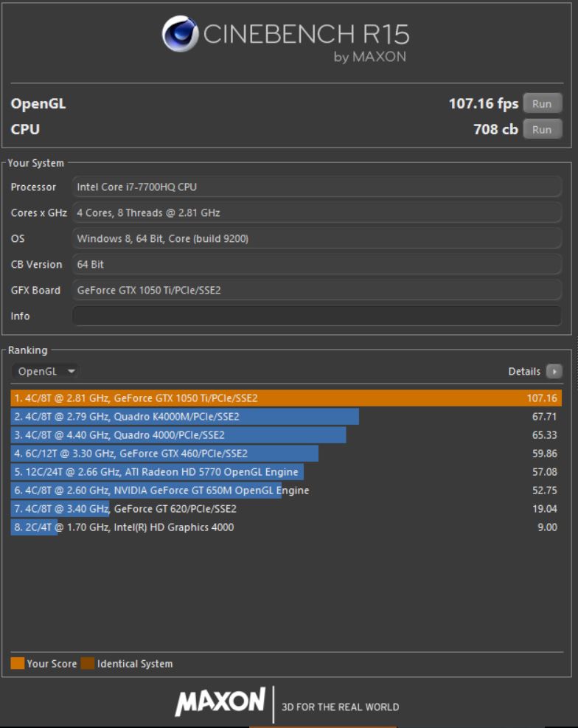Click the Cinebench logo icon
Image resolution: width=578 pixels, height=728 pixels.
pos(180,33)
